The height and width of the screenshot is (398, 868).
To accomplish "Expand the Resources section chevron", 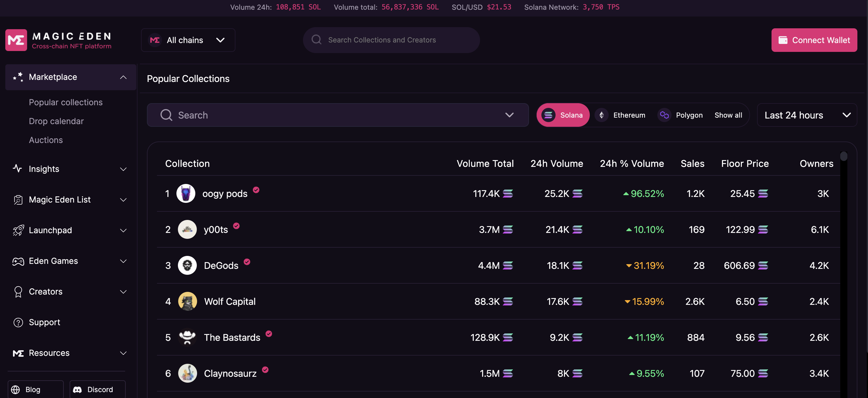I will click(123, 353).
